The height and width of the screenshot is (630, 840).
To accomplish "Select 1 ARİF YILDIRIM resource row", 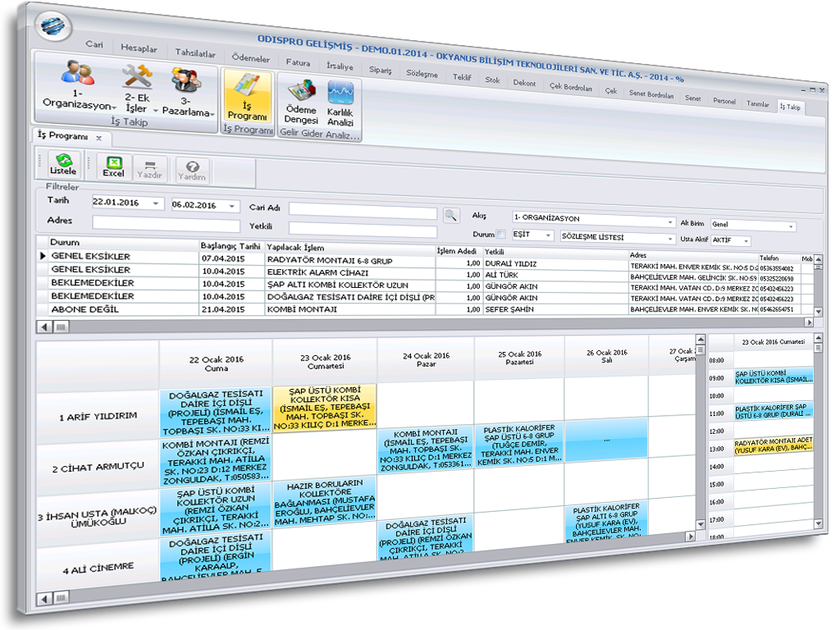I will [98, 416].
